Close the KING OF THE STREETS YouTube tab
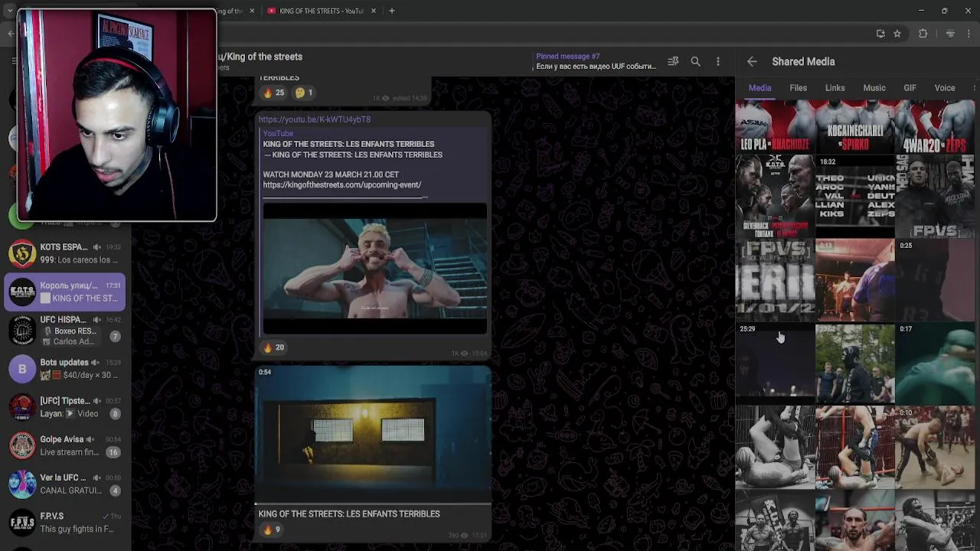The height and width of the screenshot is (551, 980). point(374,11)
